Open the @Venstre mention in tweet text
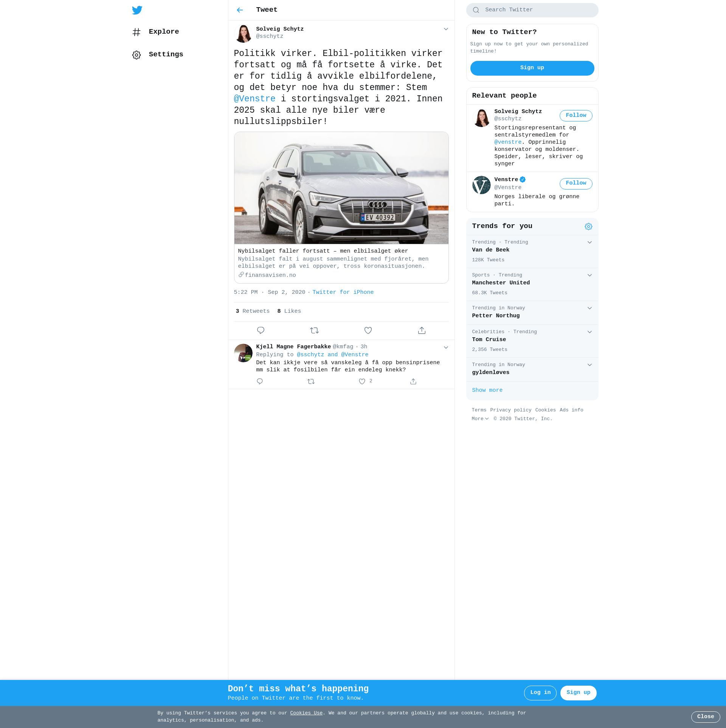 click(x=254, y=99)
